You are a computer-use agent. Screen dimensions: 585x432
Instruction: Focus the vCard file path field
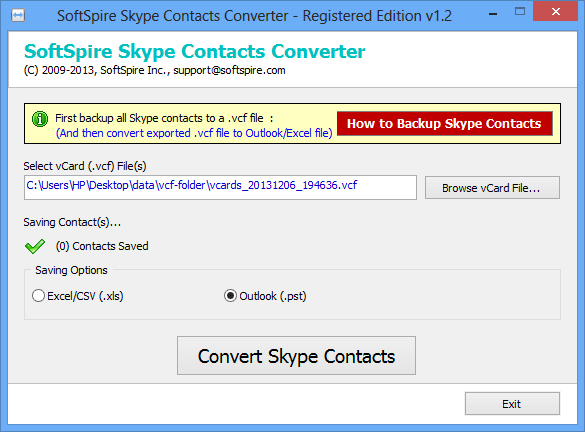[x=220, y=187]
